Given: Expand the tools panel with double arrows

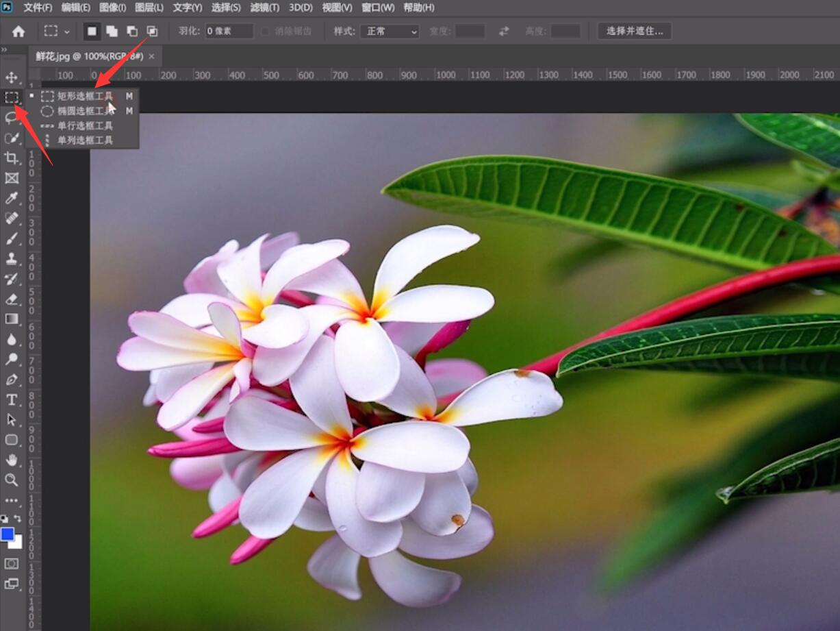Looking at the screenshot, I should pyautogui.click(x=4, y=50).
